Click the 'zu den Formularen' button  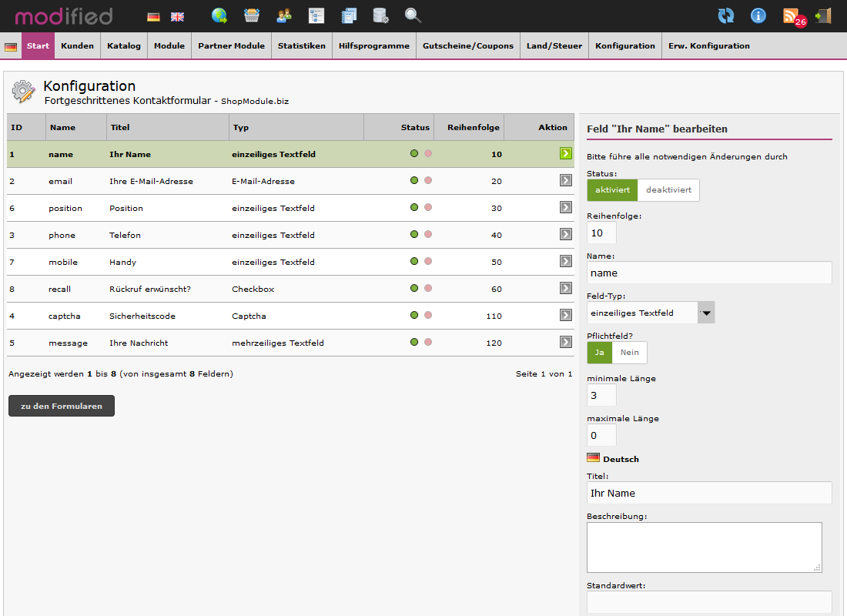tap(62, 406)
